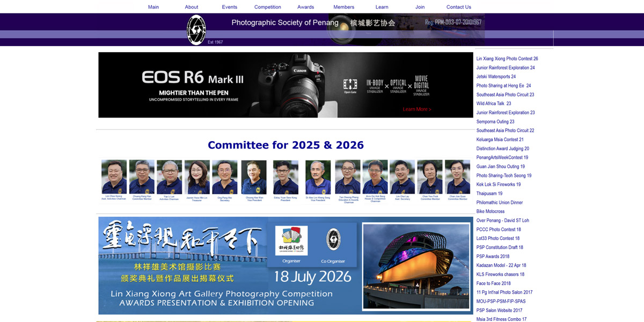Image resolution: width=644 pixels, height=322 pixels.
Task: Click the illuminated building photo in banner
Action: click(x=415, y=267)
